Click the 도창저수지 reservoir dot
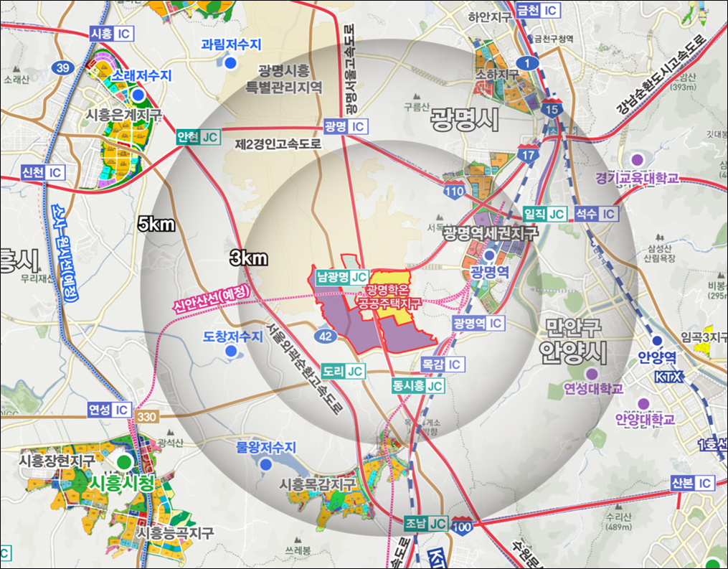 [x=230, y=351]
